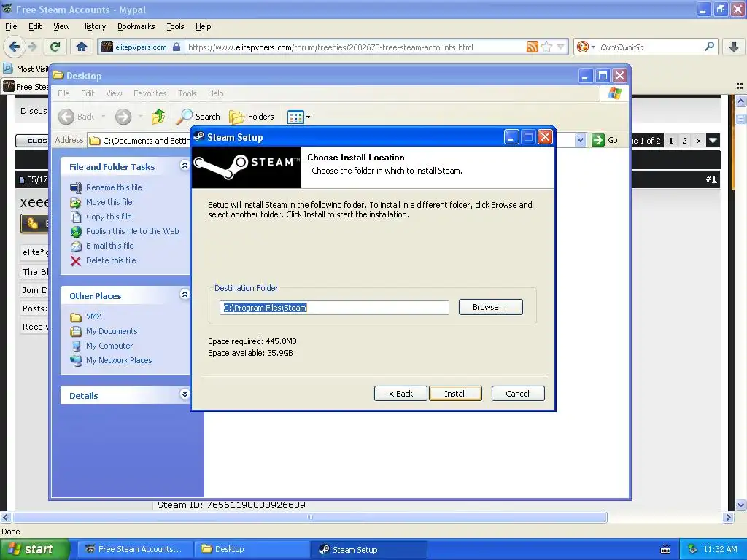Go to forum page 2
Viewport: 747px width, 560px height.
(x=684, y=141)
